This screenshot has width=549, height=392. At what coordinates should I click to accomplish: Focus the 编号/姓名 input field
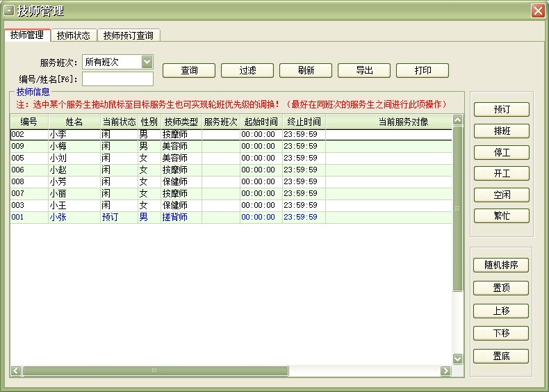point(117,79)
